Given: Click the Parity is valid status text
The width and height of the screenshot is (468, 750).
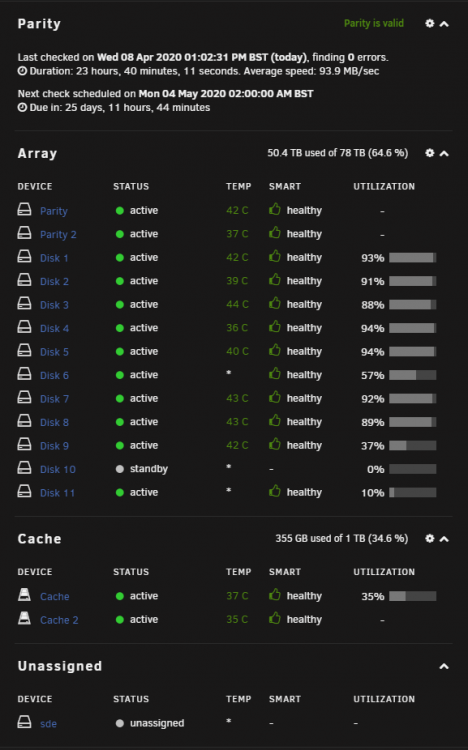Looking at the screenshot, I should (x=374, y=23).
